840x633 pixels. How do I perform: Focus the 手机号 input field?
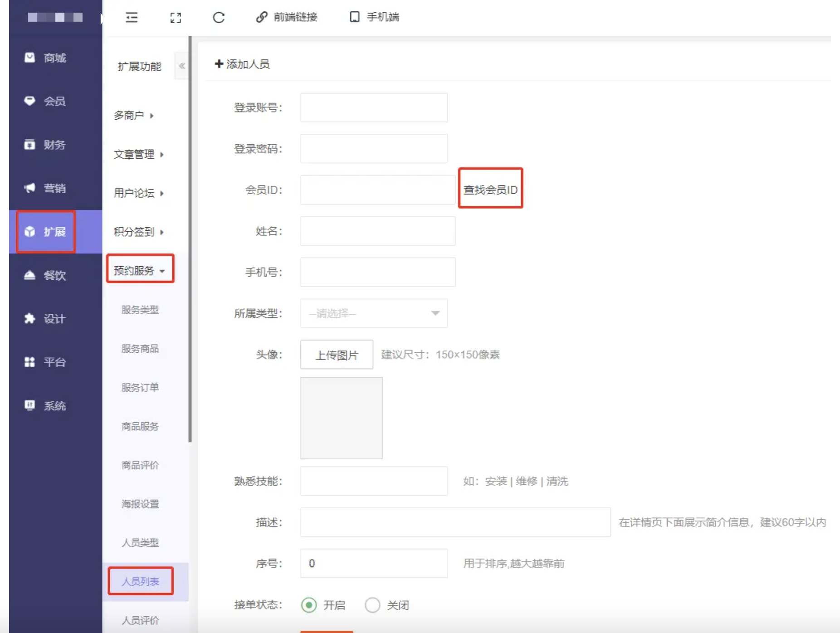tap(378, 272)
